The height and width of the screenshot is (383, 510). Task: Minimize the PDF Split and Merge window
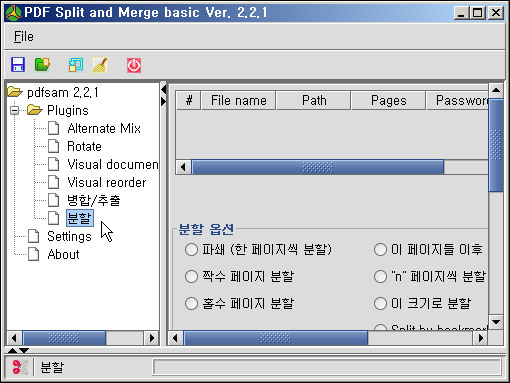coord(461,13)
